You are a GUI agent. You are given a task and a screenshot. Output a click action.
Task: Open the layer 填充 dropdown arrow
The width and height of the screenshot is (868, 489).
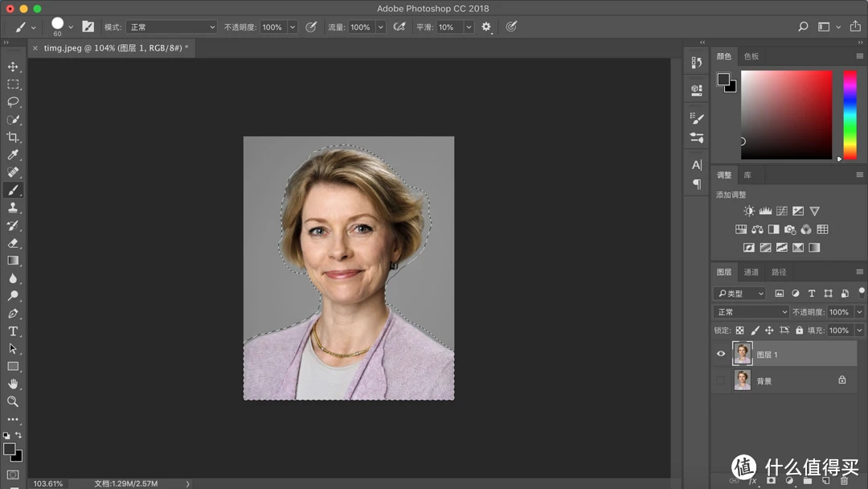[x=859, y=330]
